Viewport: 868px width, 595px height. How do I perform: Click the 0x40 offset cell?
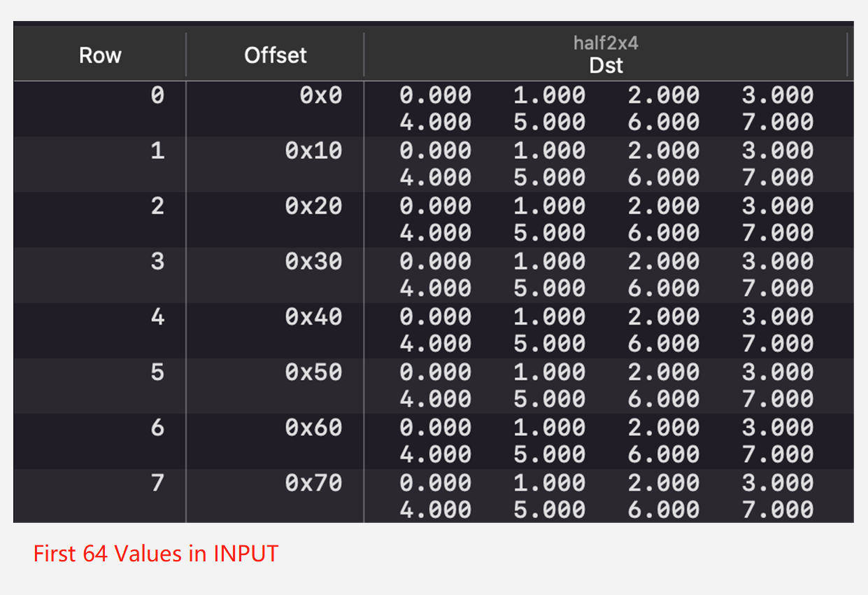pyautogui.click(x=313, y=316)
